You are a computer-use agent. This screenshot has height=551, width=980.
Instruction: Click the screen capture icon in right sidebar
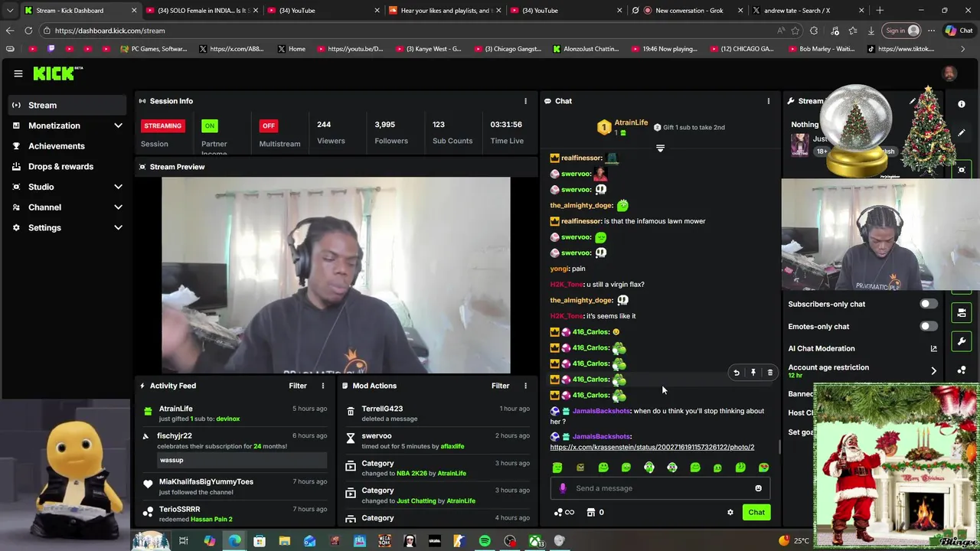[962, 170]
